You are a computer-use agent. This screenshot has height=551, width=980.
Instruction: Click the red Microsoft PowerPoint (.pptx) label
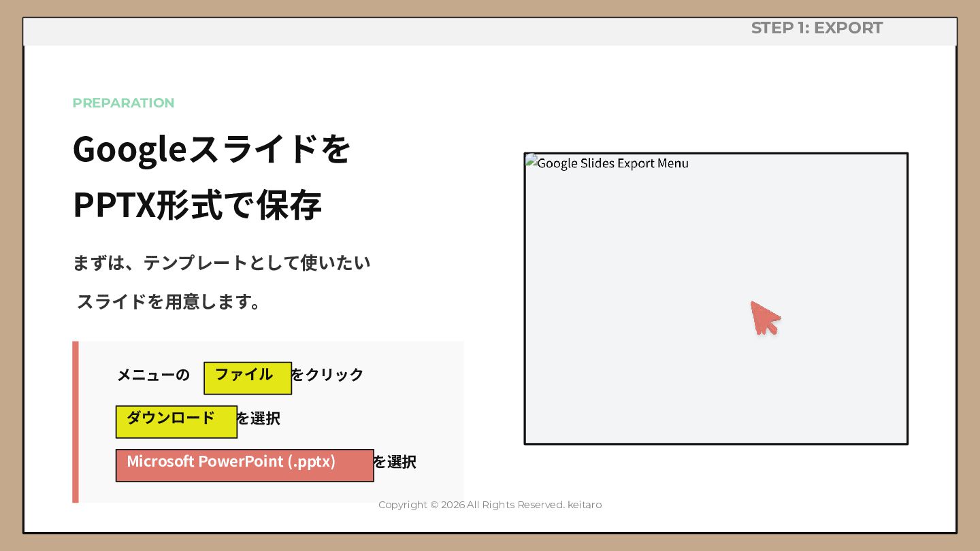[x=245, y=465]
